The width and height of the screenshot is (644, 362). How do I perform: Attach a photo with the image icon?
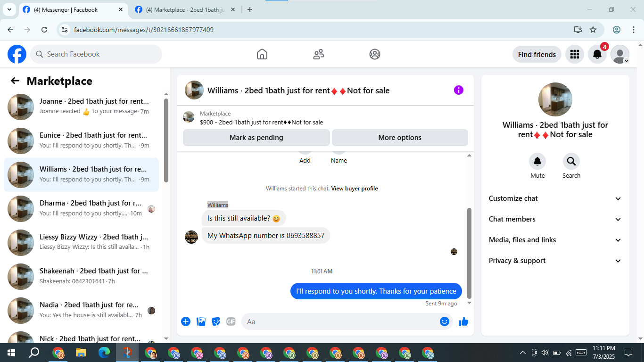pyautogui.click(x=201, y=321)
